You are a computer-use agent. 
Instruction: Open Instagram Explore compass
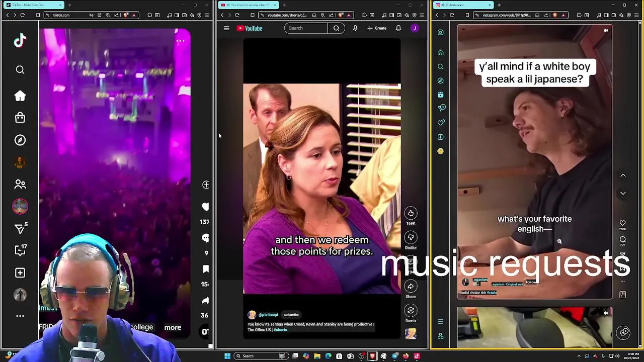tap(440, 80)
